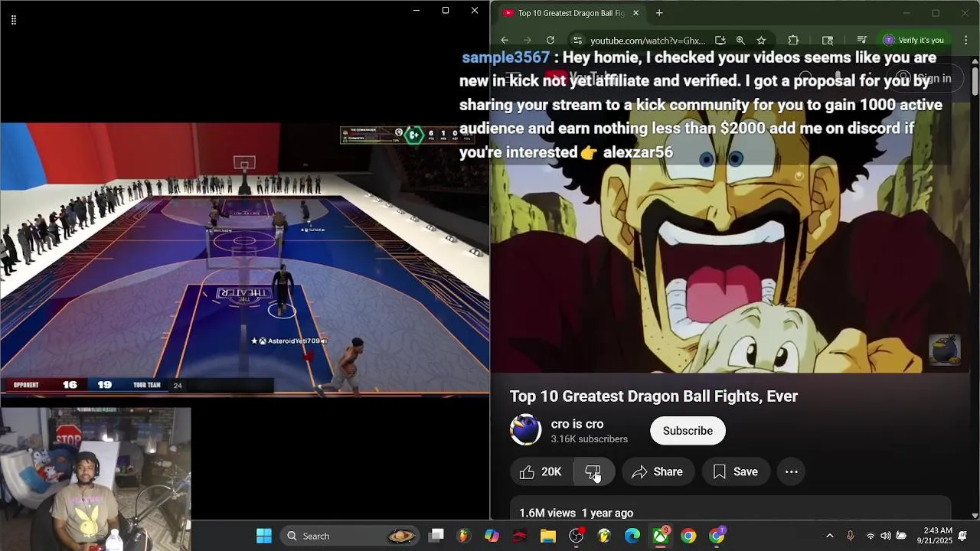Click the Chrome forward arrow

tap(528, 41)
